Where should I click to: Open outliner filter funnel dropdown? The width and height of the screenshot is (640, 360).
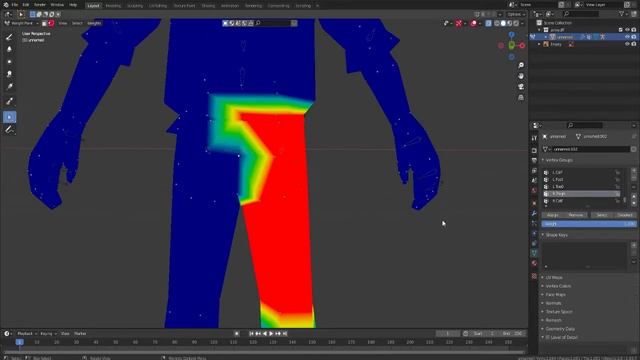624,14
